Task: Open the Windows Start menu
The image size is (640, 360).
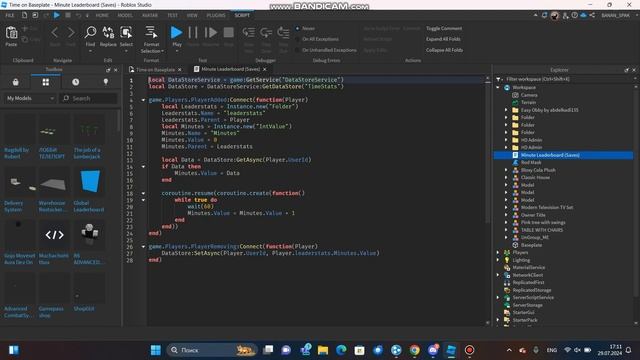Action: pyautogui.click(x=156, y=350)
